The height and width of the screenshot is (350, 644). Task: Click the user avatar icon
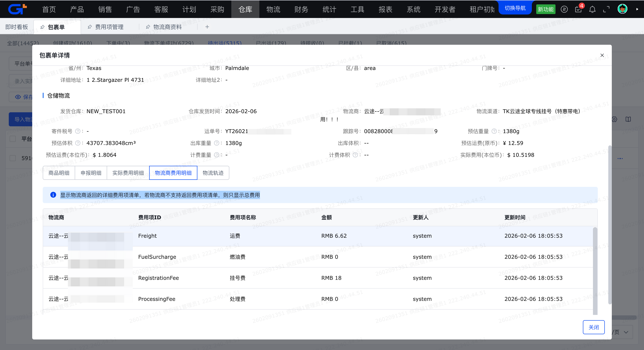coord(622,9)
